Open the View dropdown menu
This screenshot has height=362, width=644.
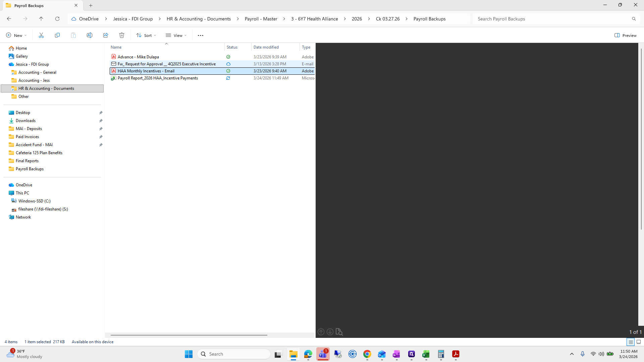176,35
